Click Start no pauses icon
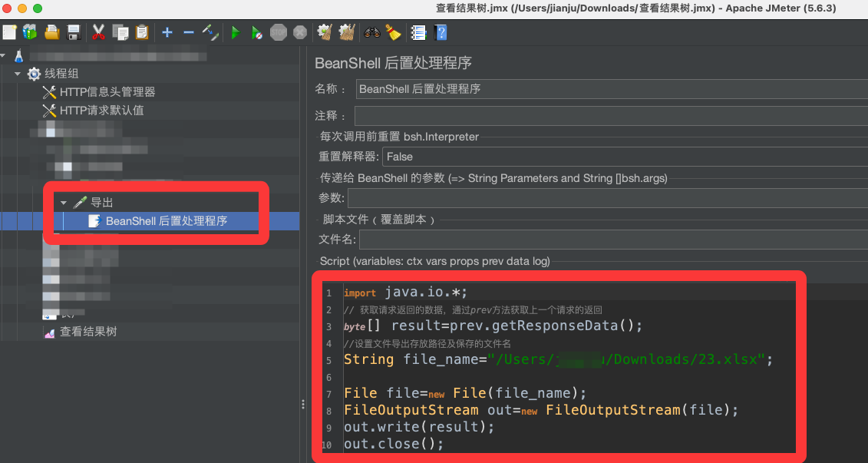Screen dimensions: 868x463 257,33
